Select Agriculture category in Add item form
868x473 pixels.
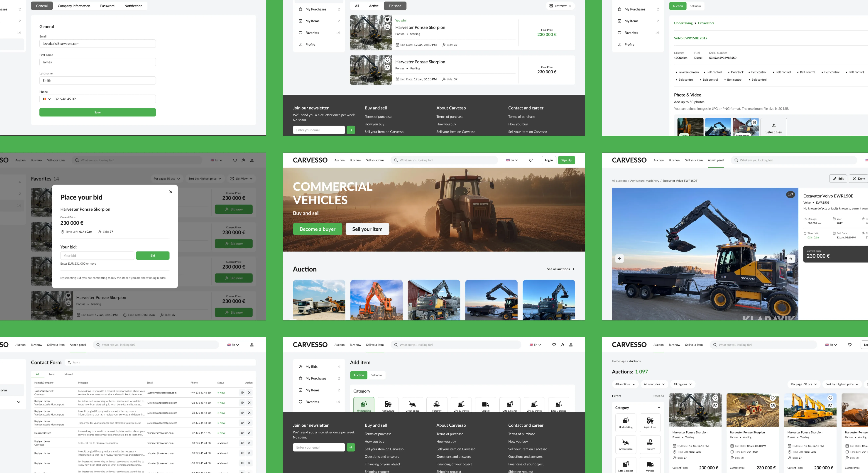point(388,405)
